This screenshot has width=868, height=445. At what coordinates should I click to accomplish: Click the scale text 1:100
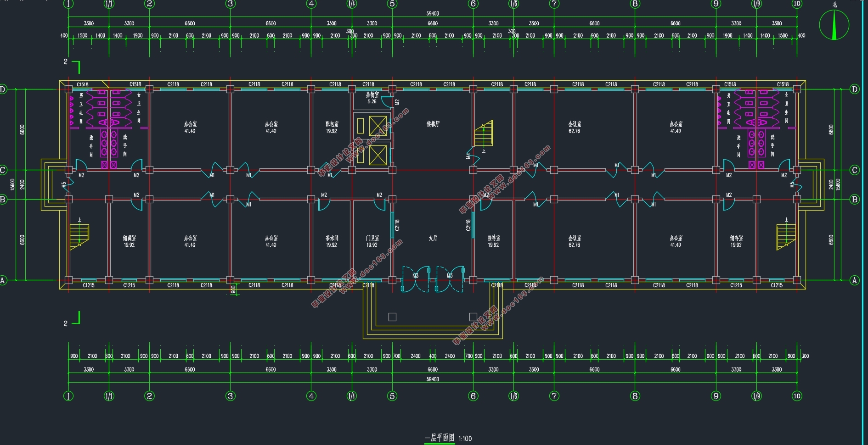coord(465,439)
